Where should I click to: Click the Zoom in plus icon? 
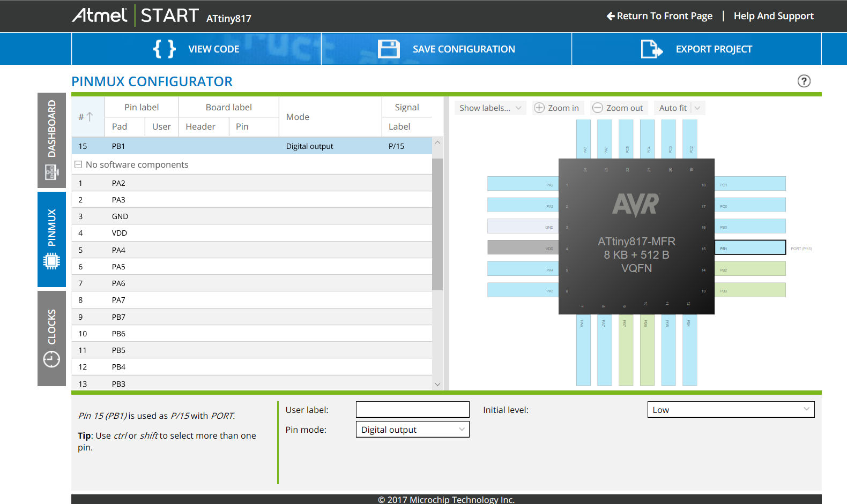coord(539,108)
